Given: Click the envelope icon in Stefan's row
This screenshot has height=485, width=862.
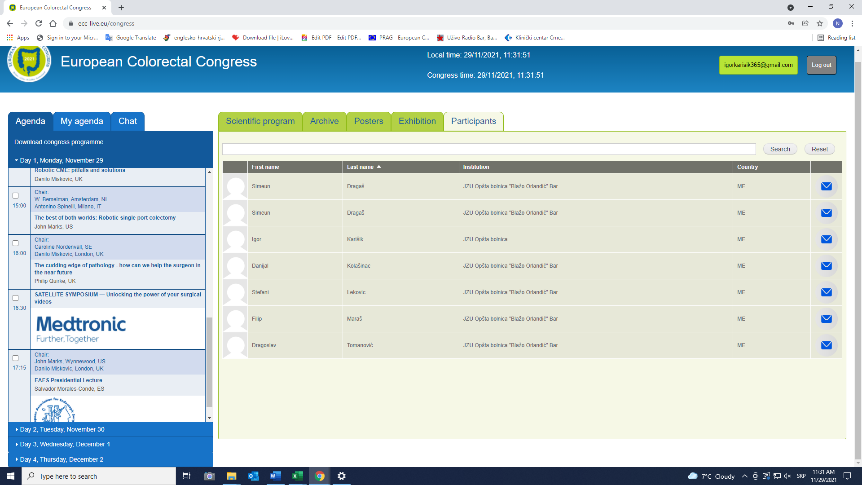Looking at the screenshot, I should tap(826, 292).
